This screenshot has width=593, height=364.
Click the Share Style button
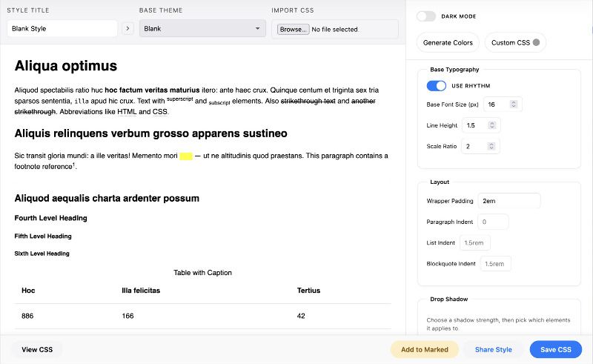click(494, 349)
